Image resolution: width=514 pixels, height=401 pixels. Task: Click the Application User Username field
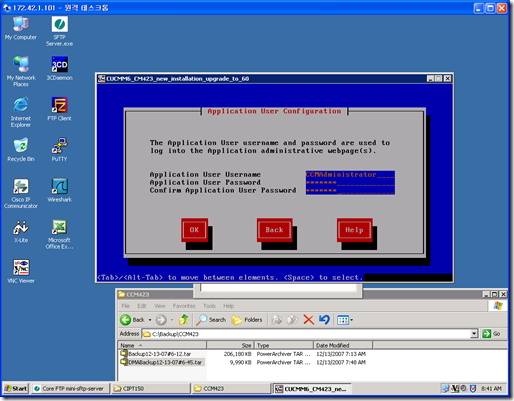[350, 175]
